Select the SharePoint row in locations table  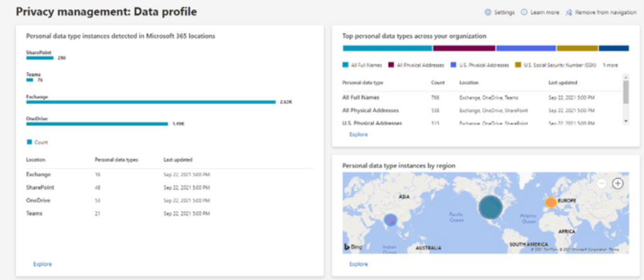(39, 187)
